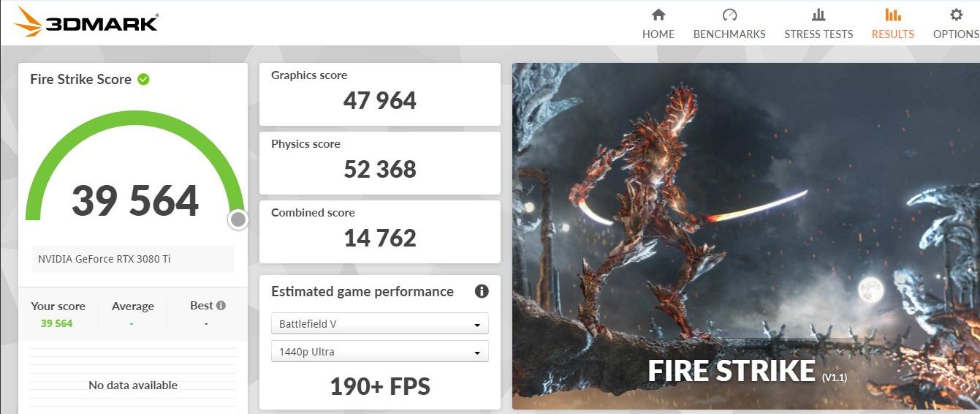Viewport: 980px width, 414px height.
Task: Open the Battlefield V game dropdown
Action: [379, 324]
